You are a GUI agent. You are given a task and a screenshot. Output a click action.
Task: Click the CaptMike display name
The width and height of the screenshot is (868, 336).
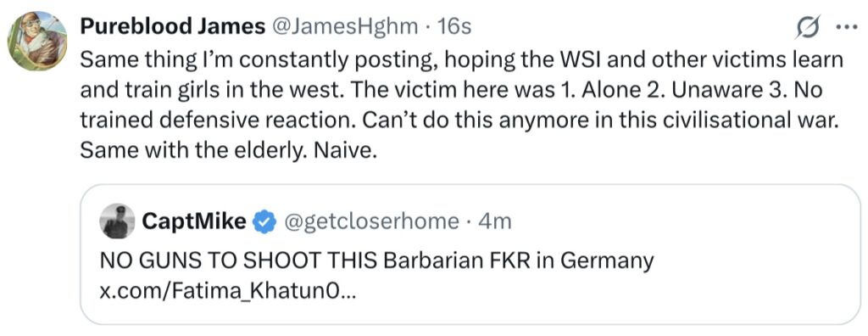point(194,221)
